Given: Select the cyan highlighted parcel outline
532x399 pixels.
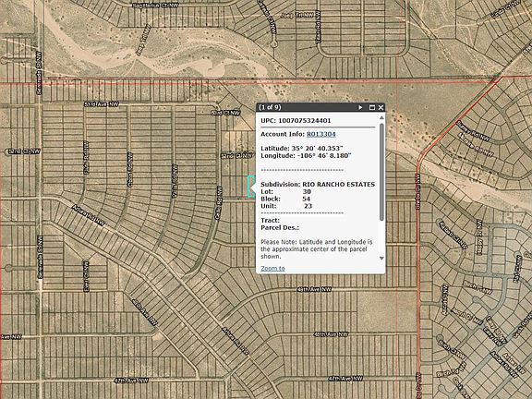Looking at the screenshot, I should (250, 187).
